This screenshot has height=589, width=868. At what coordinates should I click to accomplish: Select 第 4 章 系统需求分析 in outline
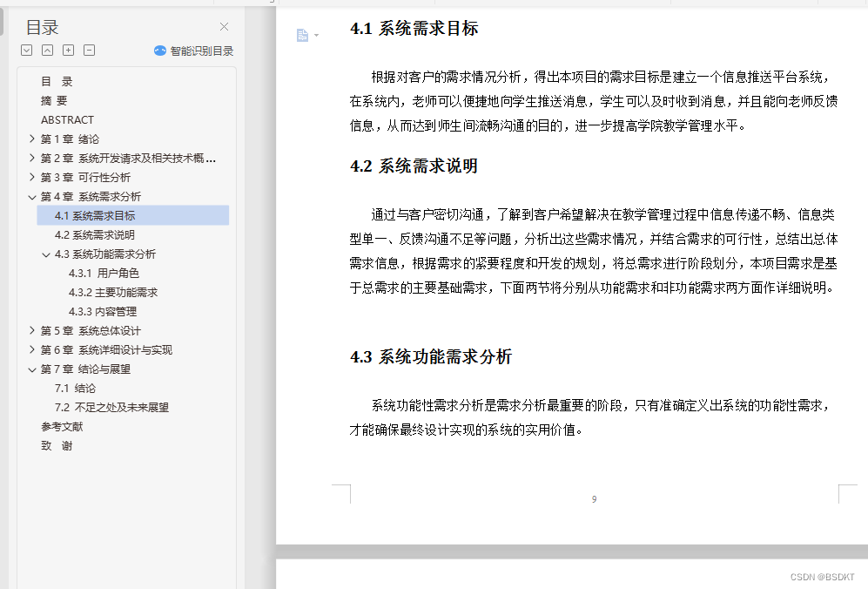[91, 197]
